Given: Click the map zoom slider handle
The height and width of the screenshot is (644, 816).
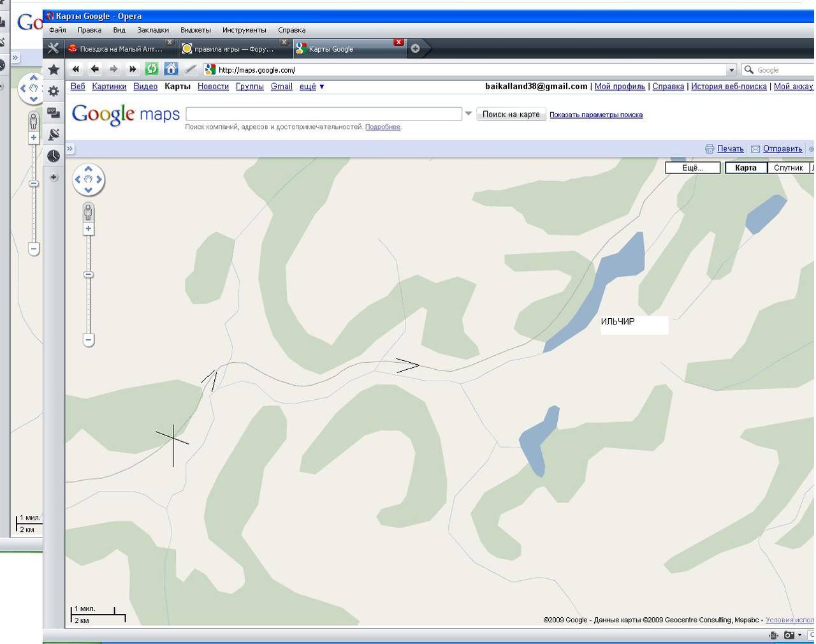Looking at the screenshot, I should (89, 275).
